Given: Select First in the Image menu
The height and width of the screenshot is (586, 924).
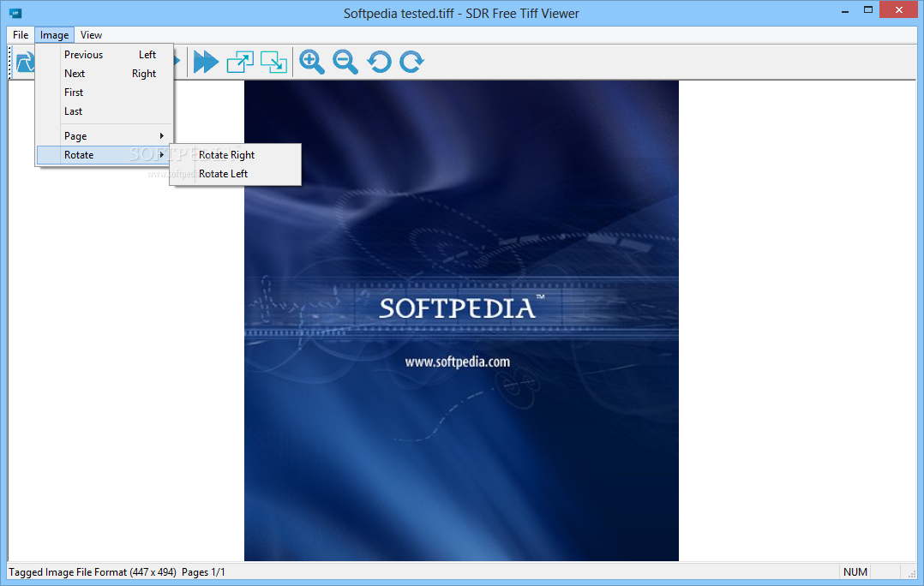Looking at the screenshot, I should [105, 93].
